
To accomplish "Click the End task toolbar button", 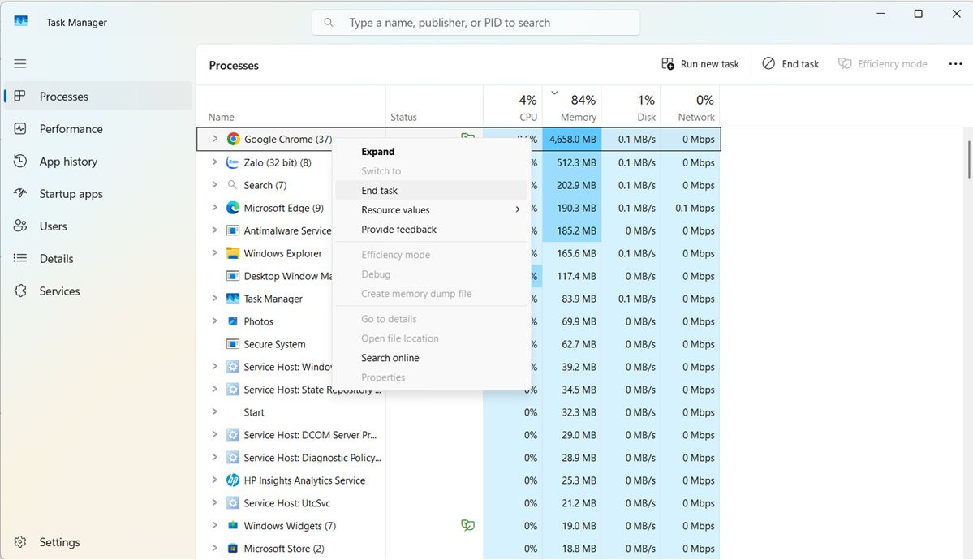I will pyautogui.click(x=790, y=64).
